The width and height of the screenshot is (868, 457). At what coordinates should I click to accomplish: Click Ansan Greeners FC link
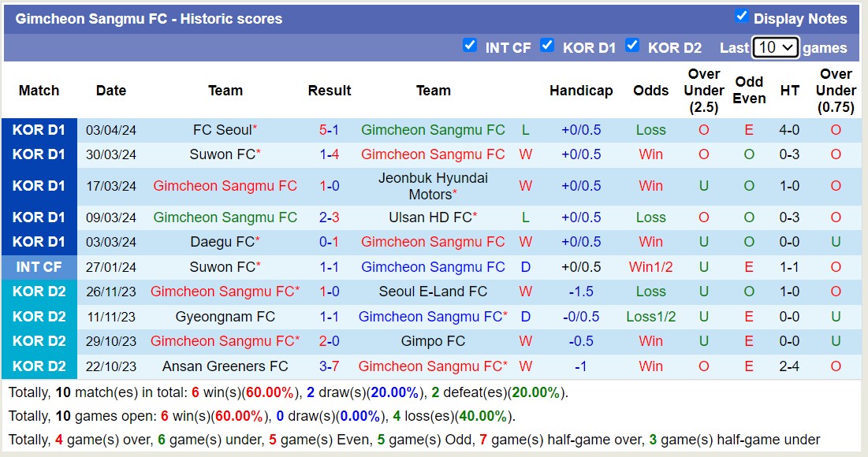point(225,366)
